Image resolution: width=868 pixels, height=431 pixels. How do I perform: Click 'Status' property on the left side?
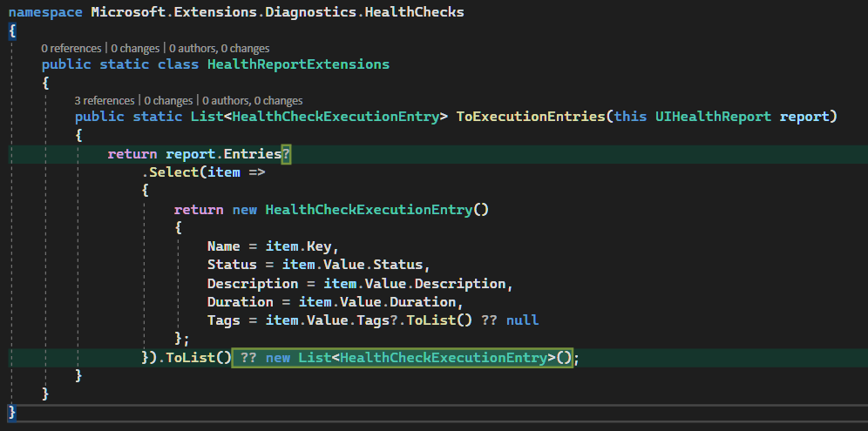232,265
